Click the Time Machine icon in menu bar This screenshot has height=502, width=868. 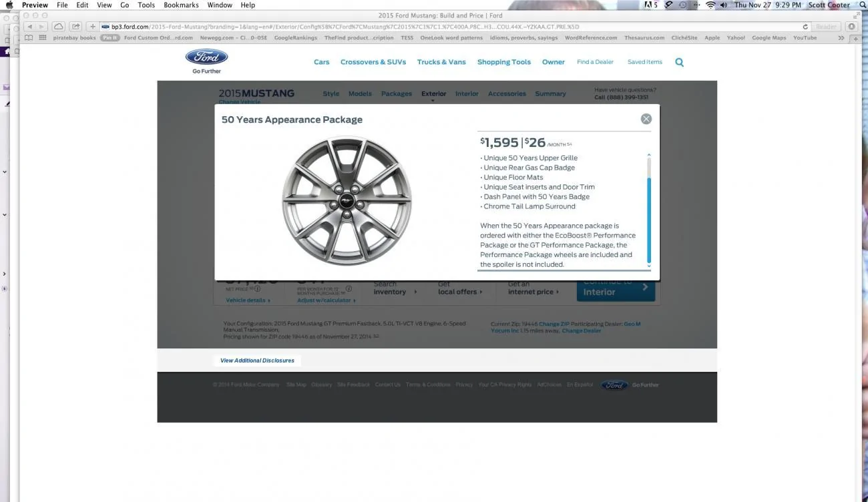[682, 5]
